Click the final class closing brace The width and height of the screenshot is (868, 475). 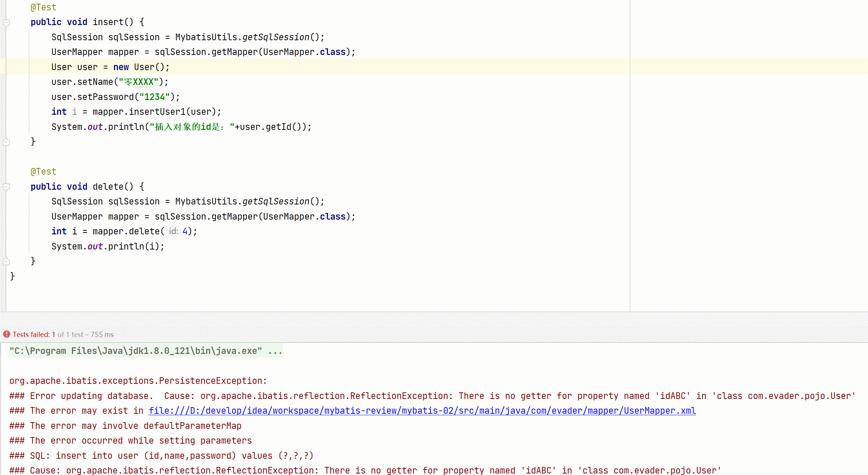[x=13, y=276]
